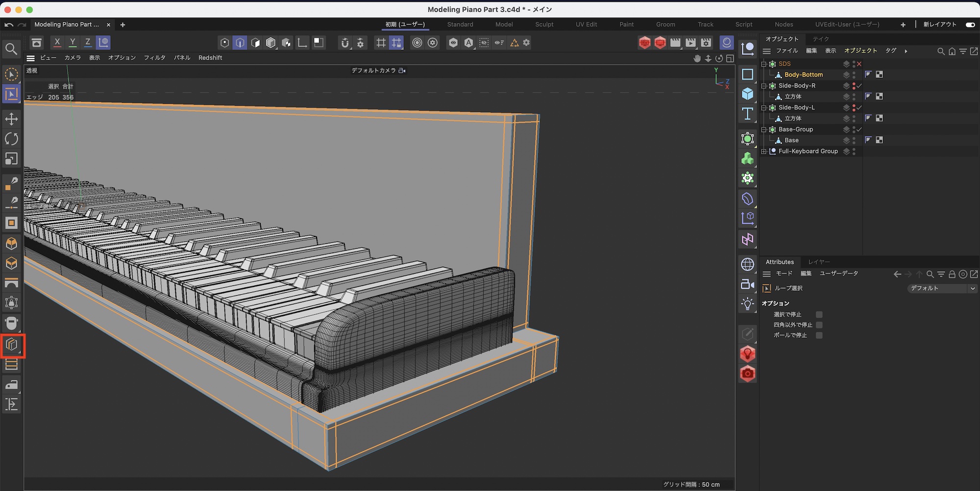Add a Cube primitive object

(747, 94)
